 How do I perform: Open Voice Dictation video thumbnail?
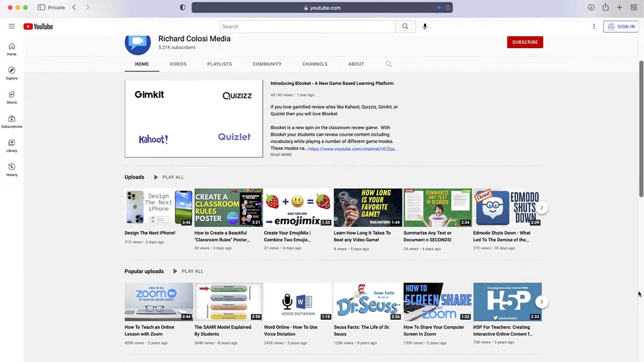click(x=298, y=302)
